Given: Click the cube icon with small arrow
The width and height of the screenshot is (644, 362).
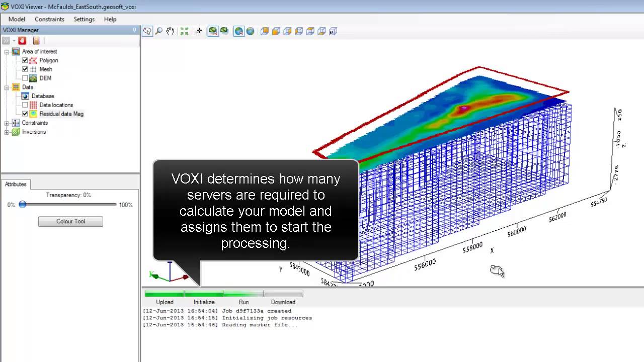Looking at the screenshot, I should (x=333, y=31).
